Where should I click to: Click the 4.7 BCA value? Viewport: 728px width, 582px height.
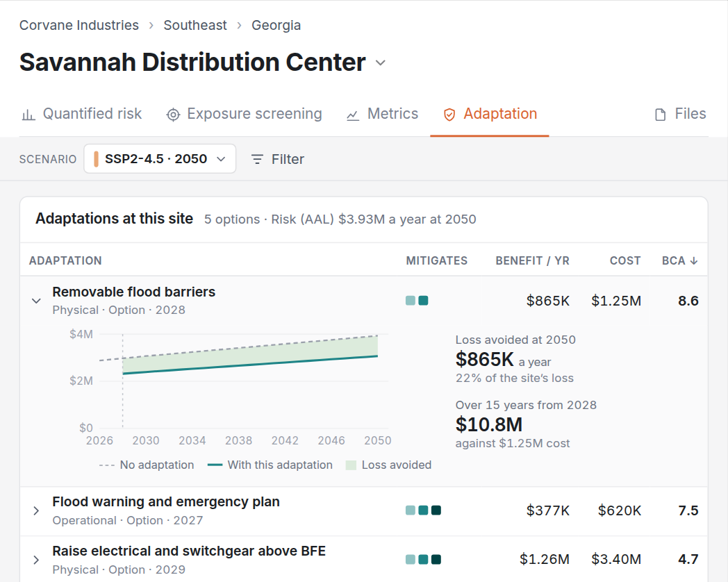[688, 559]
